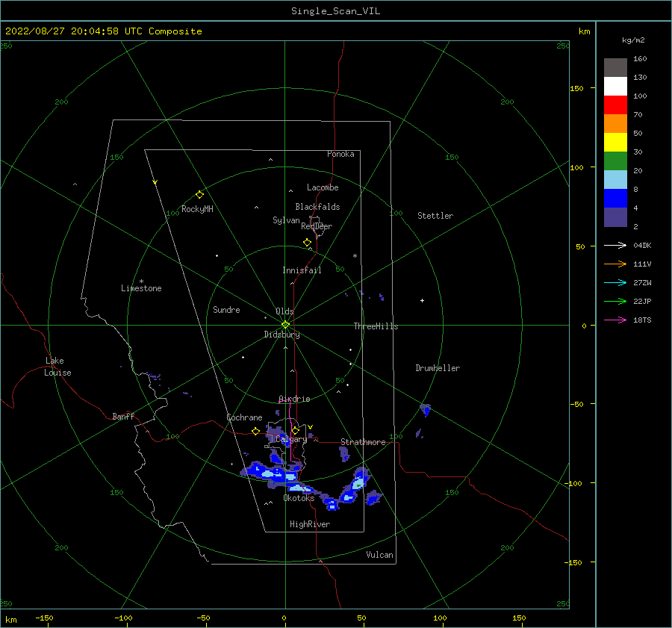Click the RedDeer city label
This screenshot has height=628, width=672.
pos(317,226)
